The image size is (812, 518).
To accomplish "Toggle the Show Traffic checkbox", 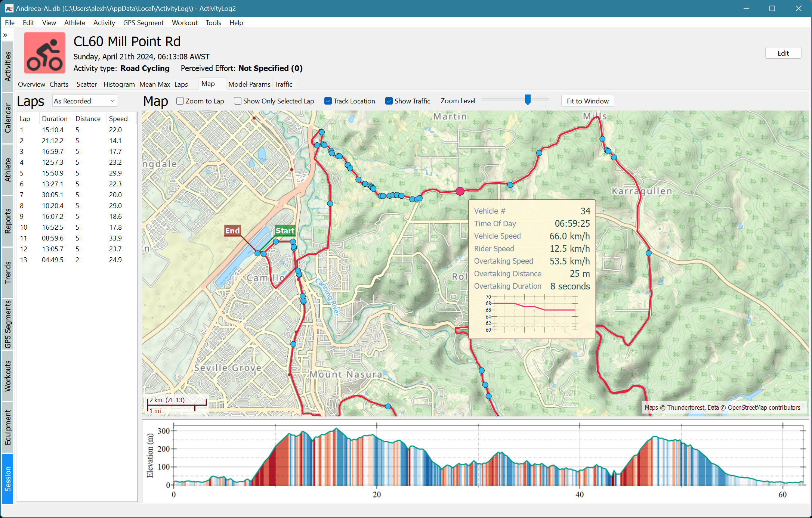I will click(389, 100).
